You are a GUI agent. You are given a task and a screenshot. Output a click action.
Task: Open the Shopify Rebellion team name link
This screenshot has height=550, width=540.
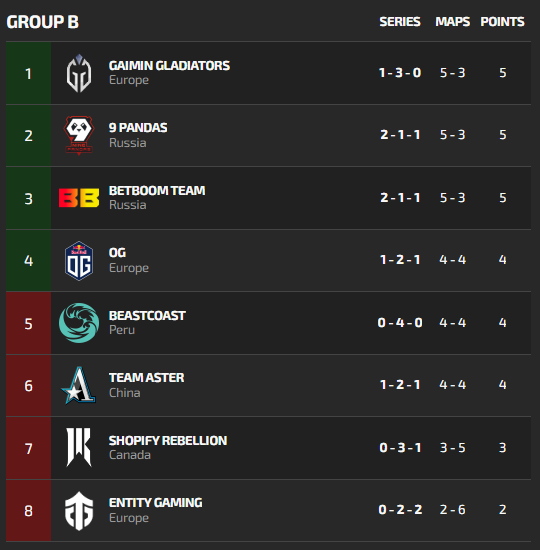(168, 441)
